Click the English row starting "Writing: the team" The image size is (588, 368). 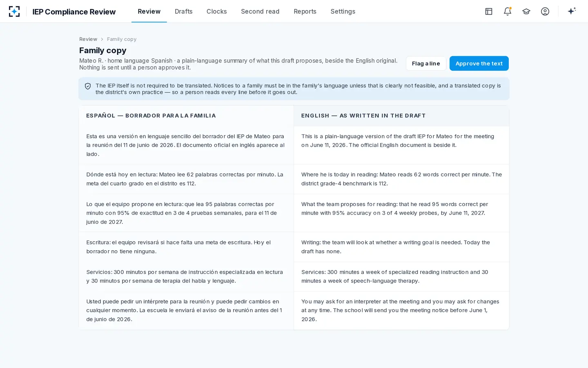(401, 247)
